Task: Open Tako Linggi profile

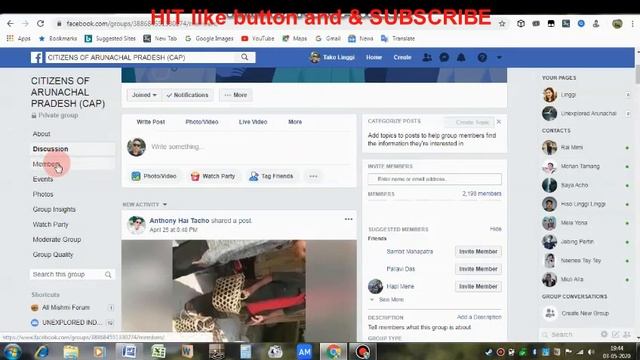Action: tap(332, 58)
